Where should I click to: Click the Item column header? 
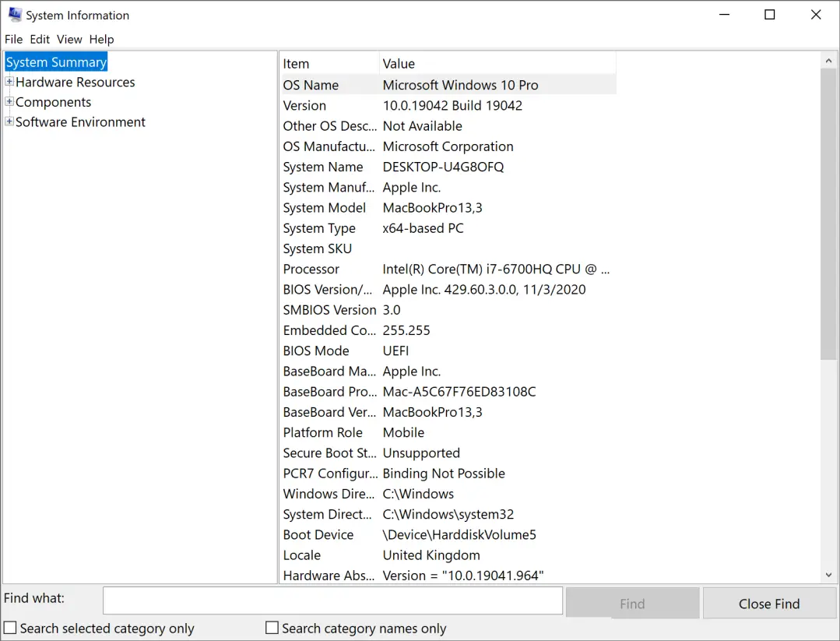coord(330,63)
